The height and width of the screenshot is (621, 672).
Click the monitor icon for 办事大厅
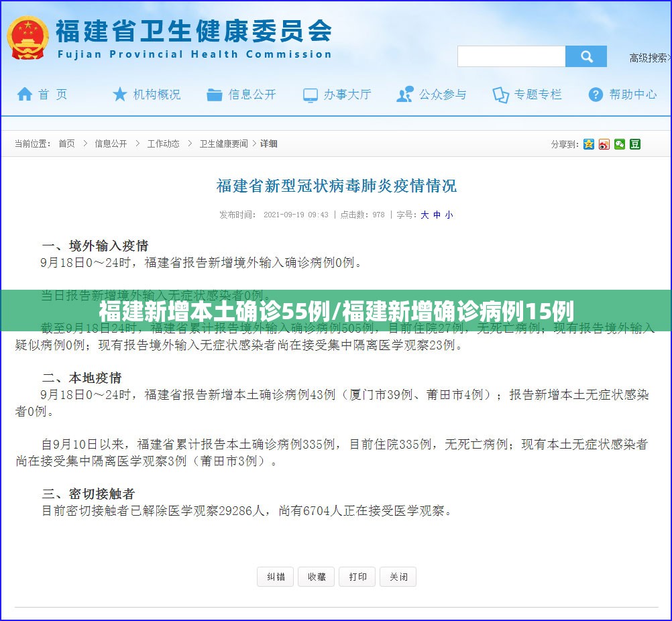(x=311, y=95)
